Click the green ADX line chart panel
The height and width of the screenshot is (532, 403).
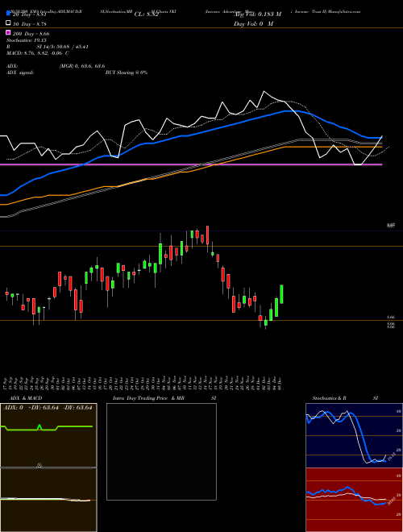coord(48,435)
